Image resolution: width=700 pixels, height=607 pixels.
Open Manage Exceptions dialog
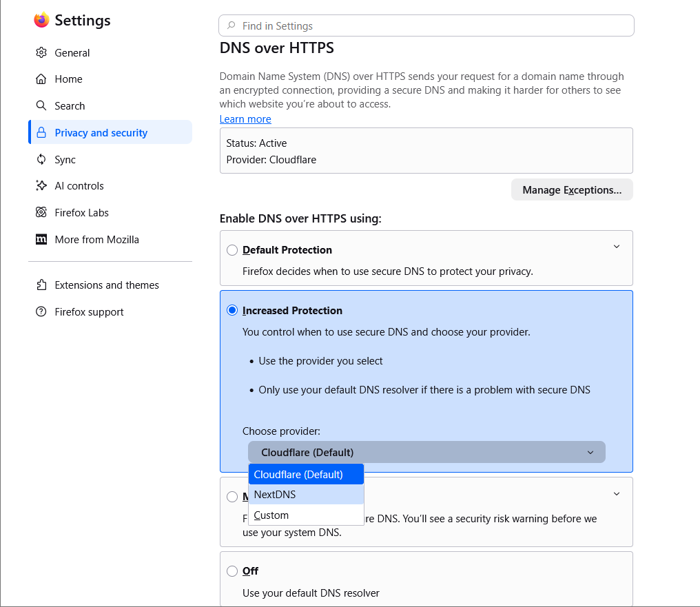pos(572,189)
